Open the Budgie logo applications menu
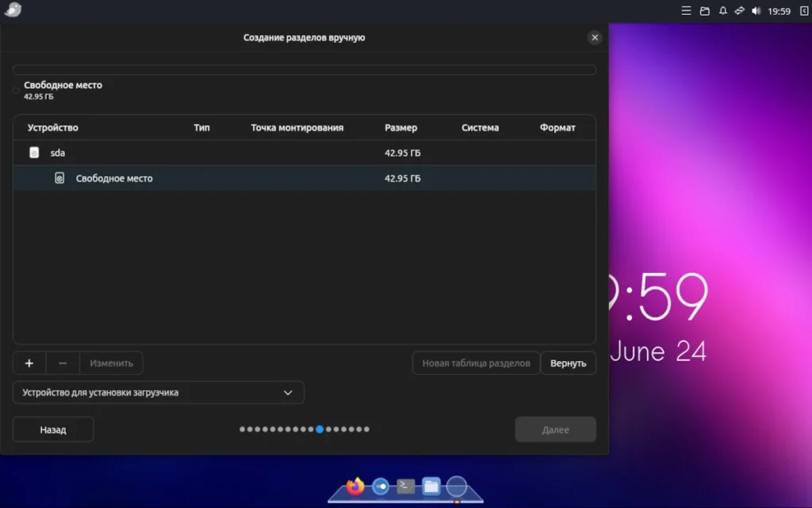 pyautogui.click(x=13, y=10)
